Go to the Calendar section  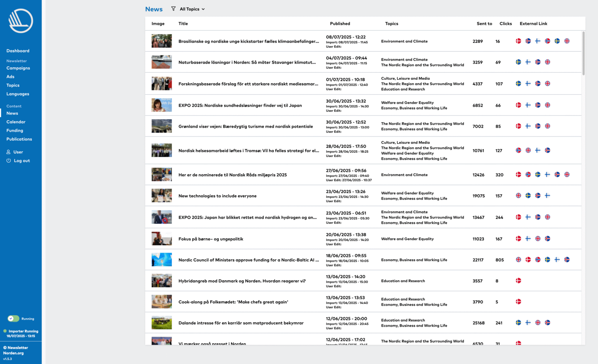16,122
